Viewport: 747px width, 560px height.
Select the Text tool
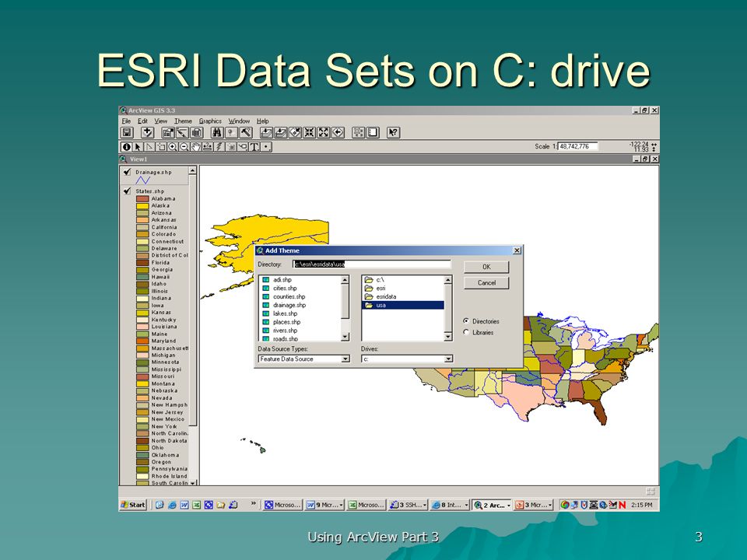(x=254, y=147)
